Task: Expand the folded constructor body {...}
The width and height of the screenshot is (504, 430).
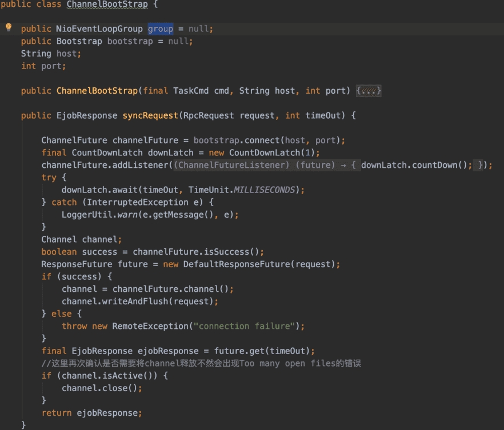Action: point(369,91)
